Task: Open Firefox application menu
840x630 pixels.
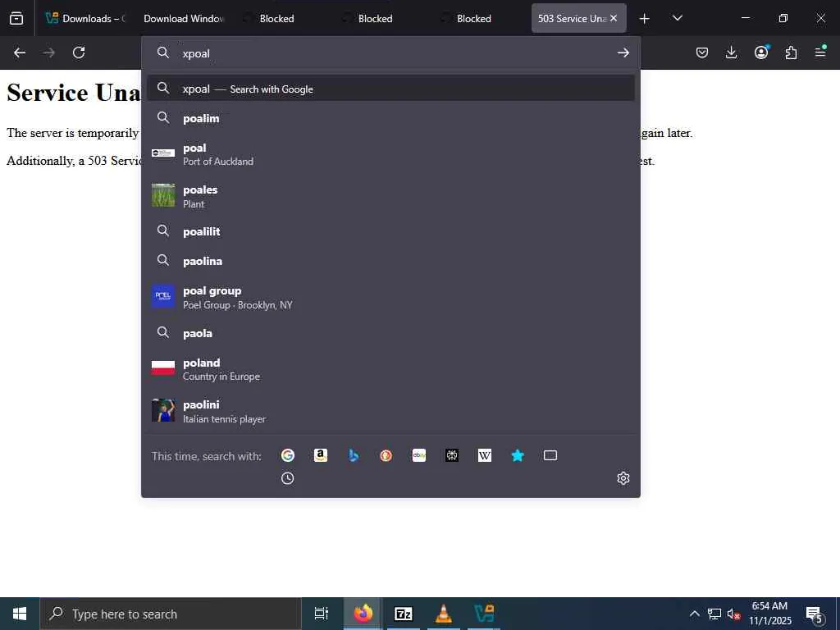Action: [x=820, y=52]
